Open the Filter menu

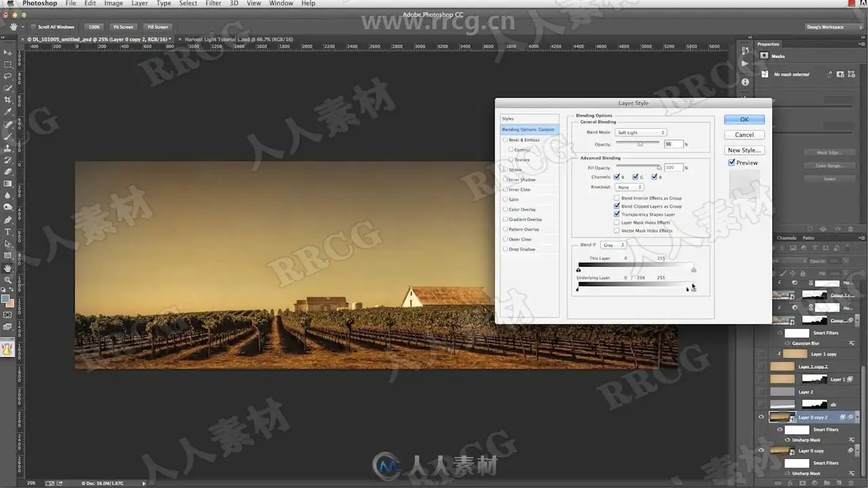coord(214,3)
